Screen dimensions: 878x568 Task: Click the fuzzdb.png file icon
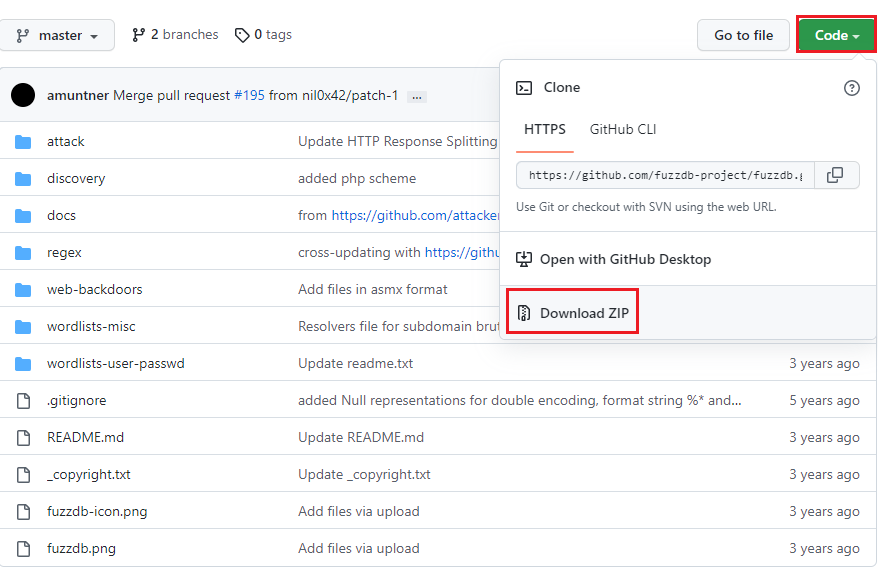pos(23,548)
